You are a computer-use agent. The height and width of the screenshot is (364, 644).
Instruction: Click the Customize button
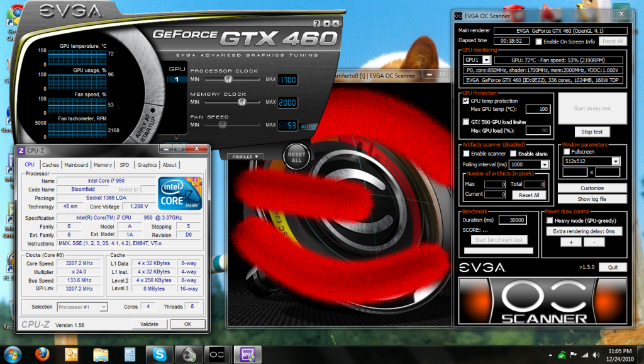(x=592, y=188)
